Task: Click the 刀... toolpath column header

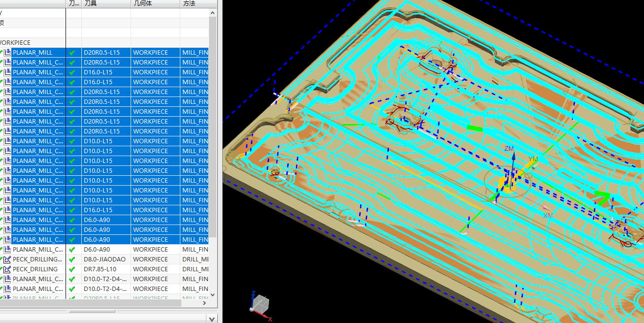Action: coord(73,3)
